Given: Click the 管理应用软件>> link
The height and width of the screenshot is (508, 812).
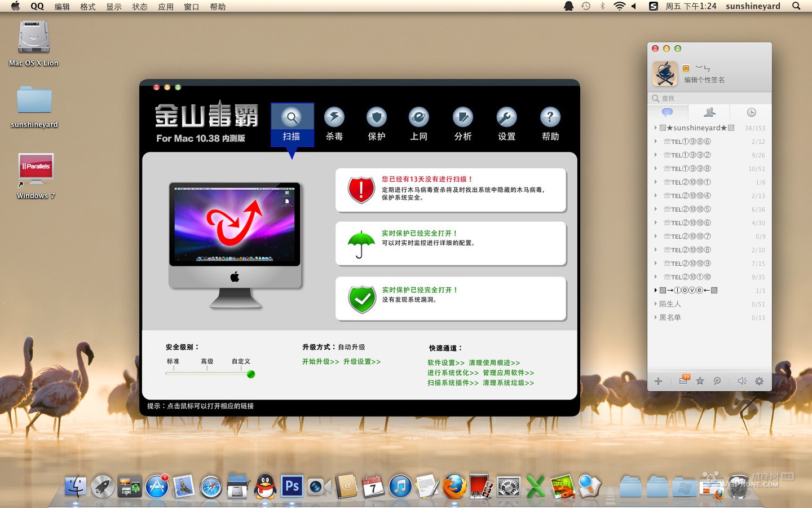Looking at the screenshot, I should tap(508, 373).
